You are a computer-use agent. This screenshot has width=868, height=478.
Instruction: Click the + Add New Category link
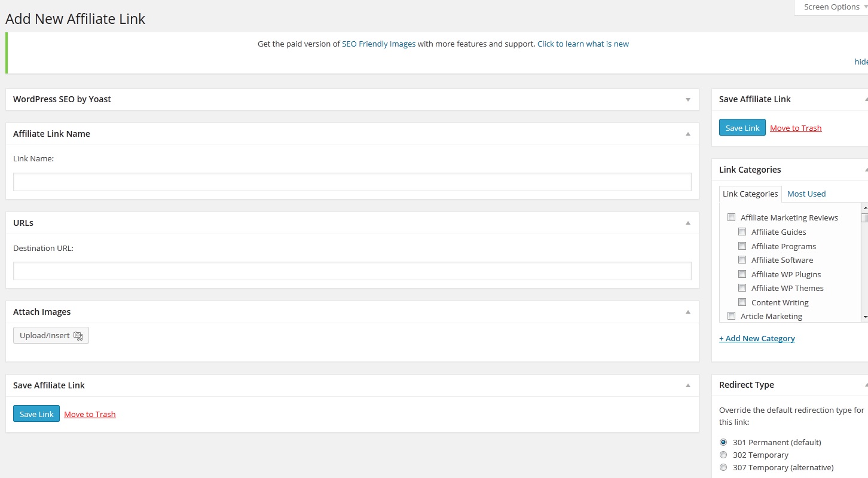pos(757,338)
